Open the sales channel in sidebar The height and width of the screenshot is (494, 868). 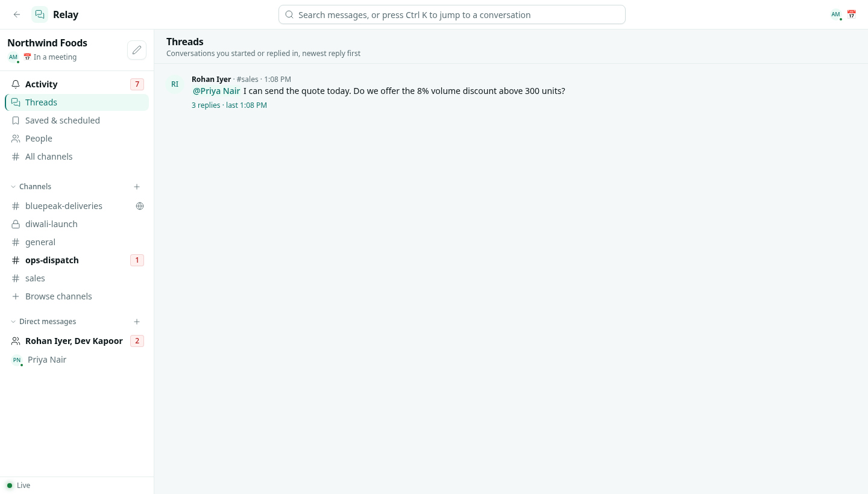click(77, 278)
